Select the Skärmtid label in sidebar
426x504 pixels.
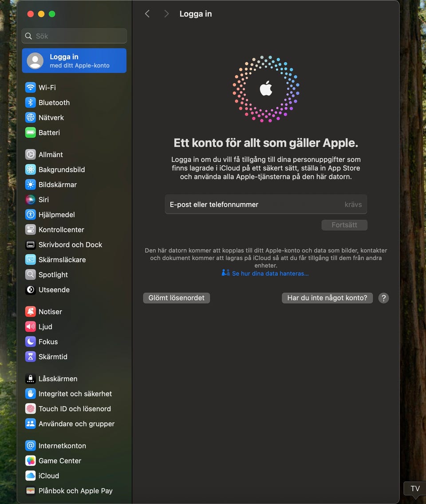click(x=53, y=357)
